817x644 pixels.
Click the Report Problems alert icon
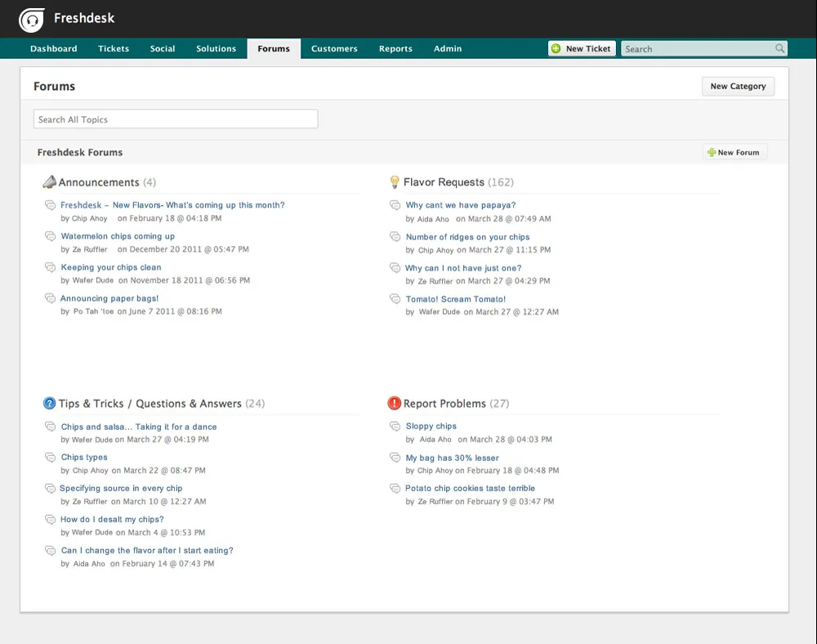[x=395, y=403]
